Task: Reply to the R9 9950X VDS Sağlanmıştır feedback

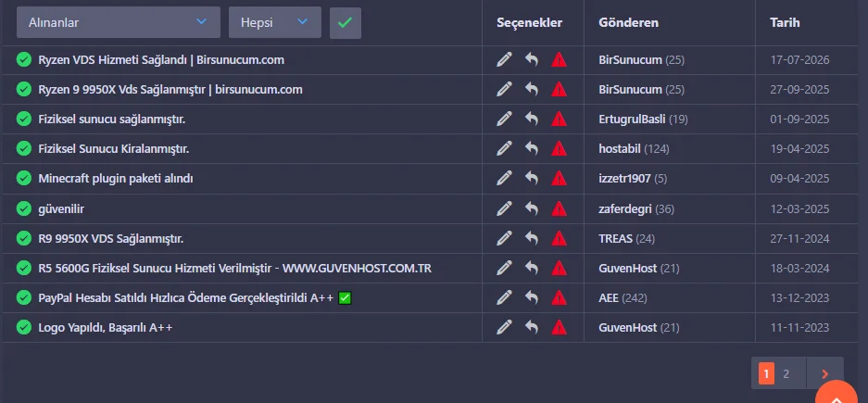Action: pos(532,238)
